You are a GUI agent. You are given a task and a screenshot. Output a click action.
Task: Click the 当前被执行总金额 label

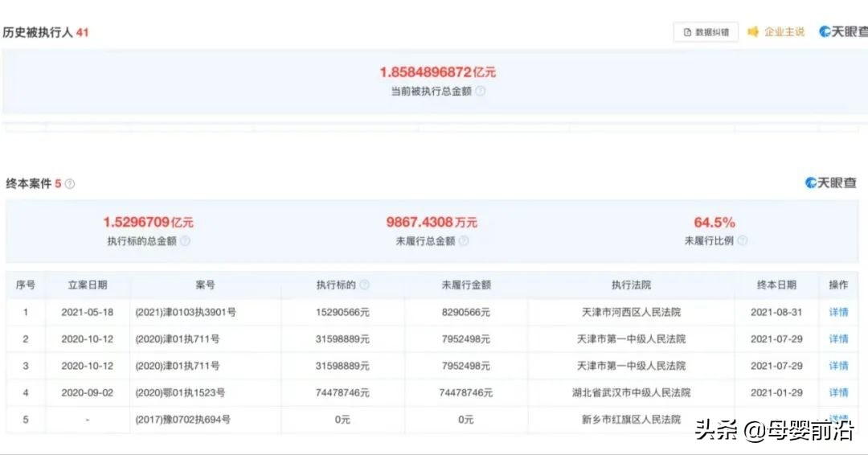point(432,92)
